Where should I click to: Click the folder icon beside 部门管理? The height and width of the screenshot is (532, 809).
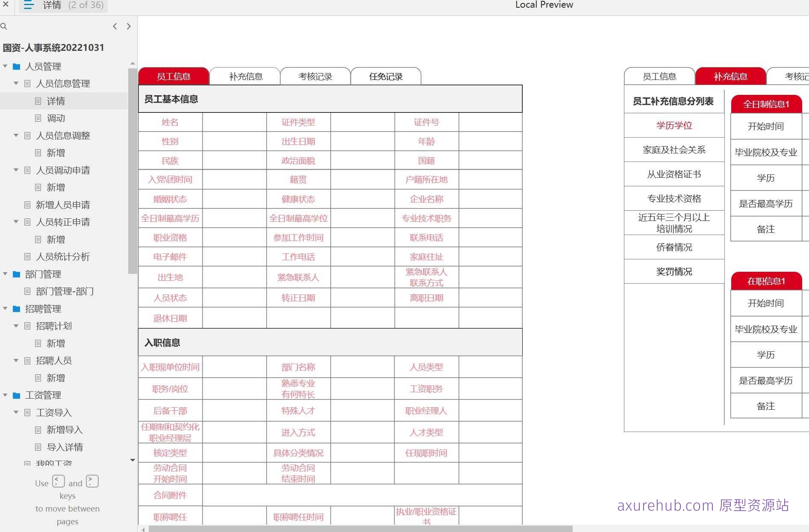click(x=16, y=274)
